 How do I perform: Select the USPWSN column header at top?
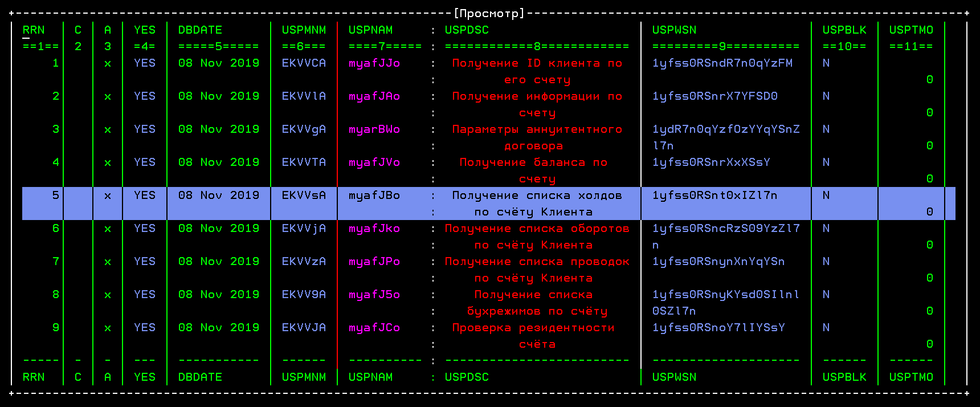pos(674,30)
